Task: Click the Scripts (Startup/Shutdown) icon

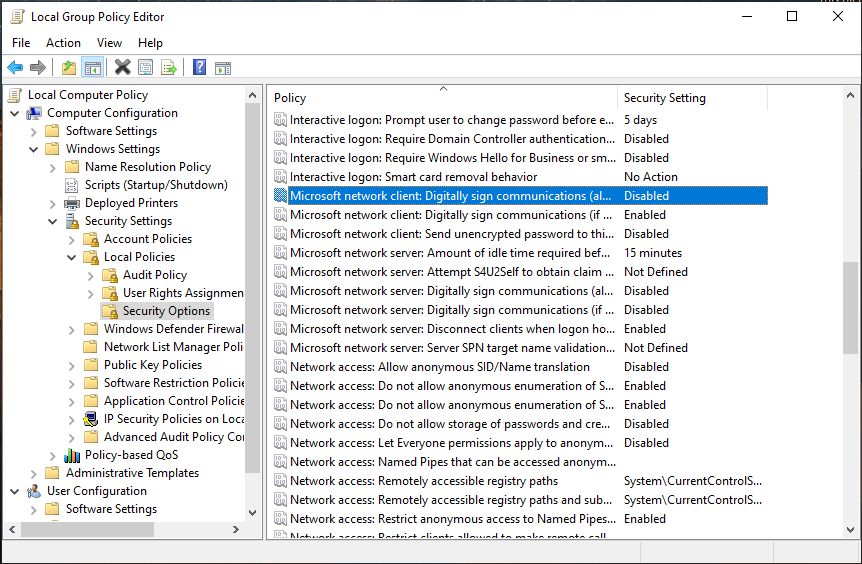Action: [x=71, y=185]
